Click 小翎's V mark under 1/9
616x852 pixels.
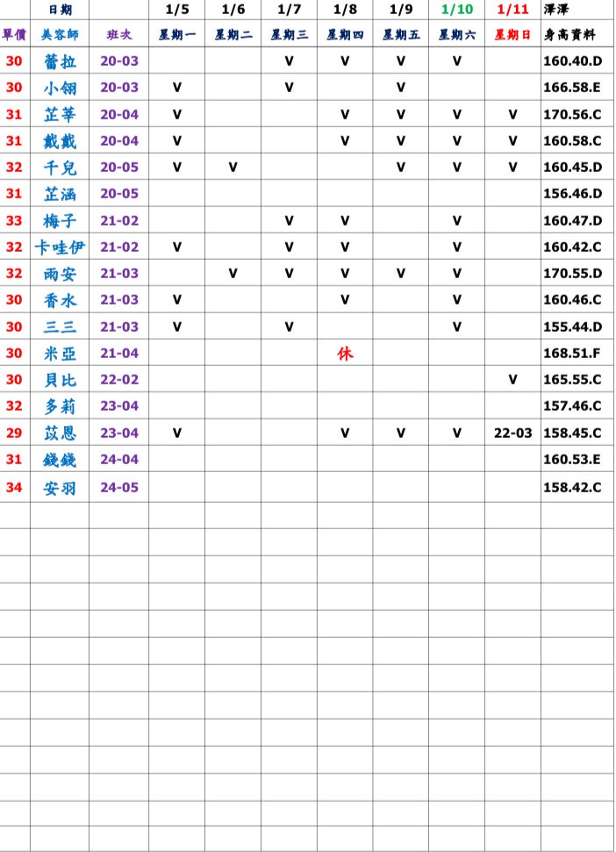coord(401,88)
